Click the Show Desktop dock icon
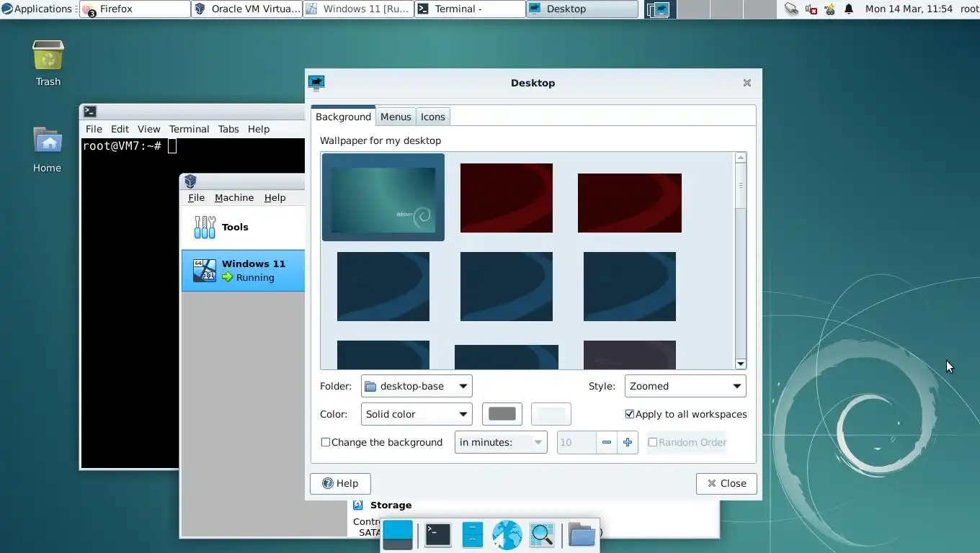The image size is (980, 553). click(x=398, y=534)
